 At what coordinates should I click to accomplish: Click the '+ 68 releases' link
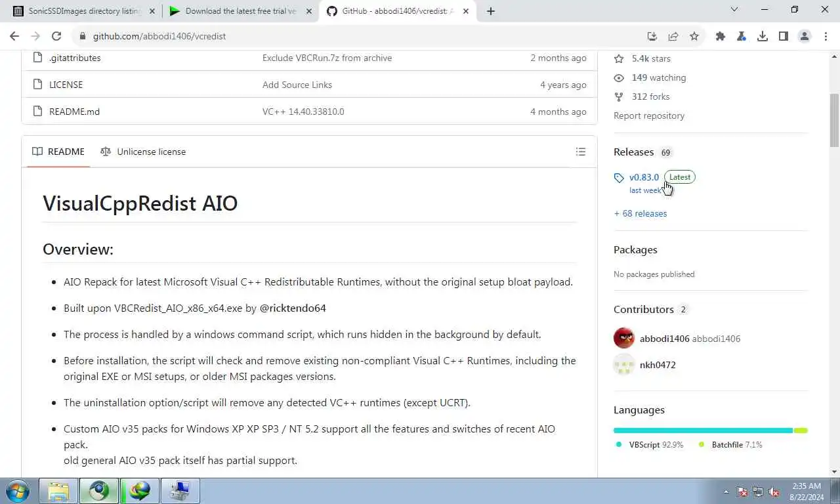[x=640, y=213]
